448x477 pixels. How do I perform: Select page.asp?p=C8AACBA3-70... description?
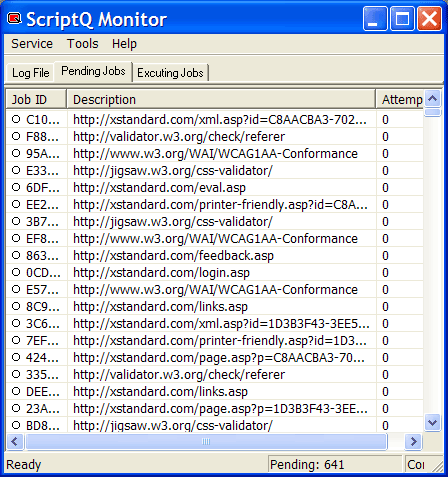pos(219,358)
